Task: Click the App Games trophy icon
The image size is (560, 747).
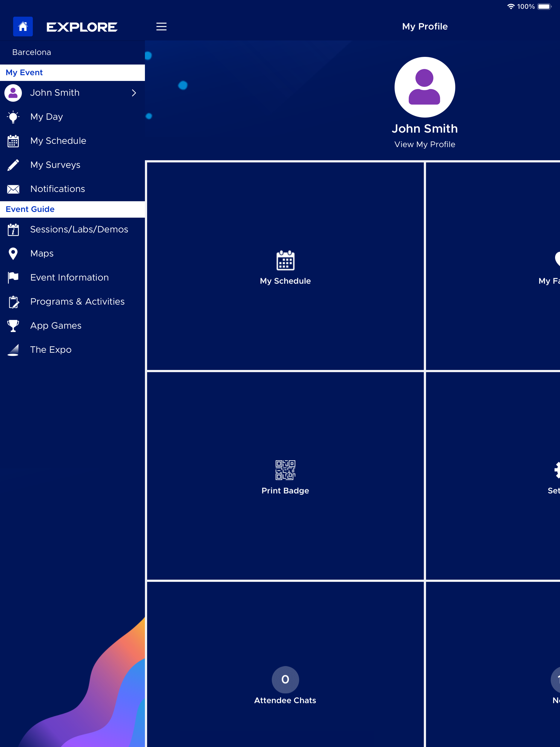Action: click(13, 326)
